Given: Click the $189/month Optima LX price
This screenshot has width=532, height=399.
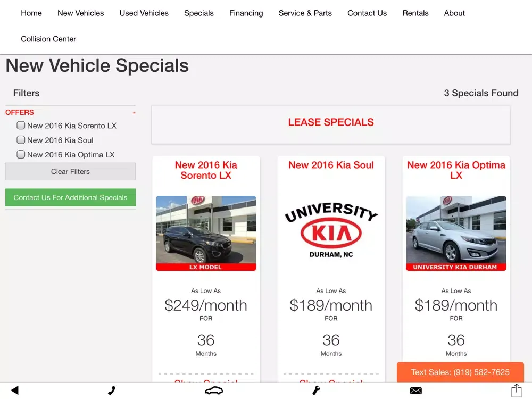Looking at the screenshot, I should click(456, 305).
